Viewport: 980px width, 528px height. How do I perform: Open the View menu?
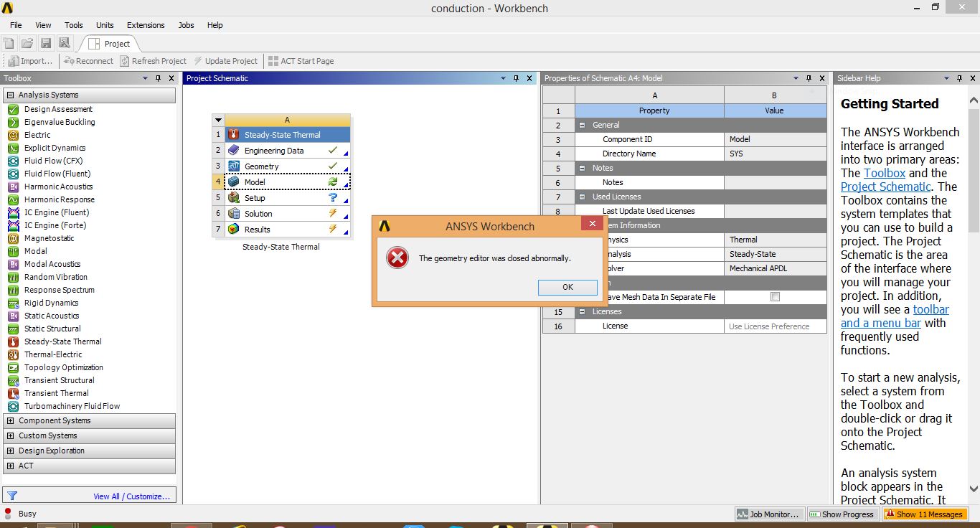pos(43,25)
